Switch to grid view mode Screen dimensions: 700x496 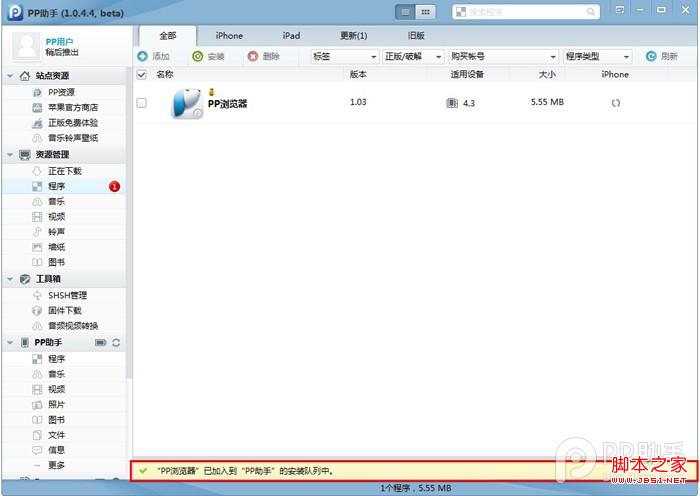pyautogui.click(x=425, y=12)
